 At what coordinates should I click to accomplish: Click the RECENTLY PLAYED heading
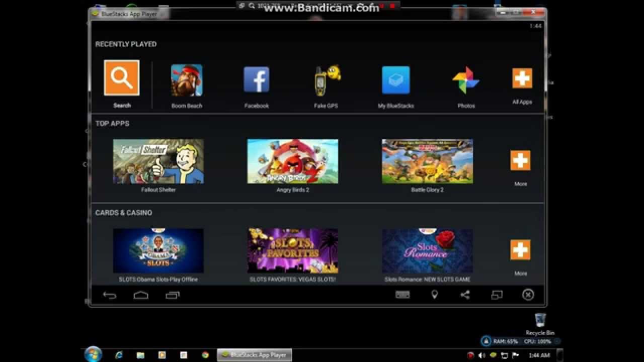click(126, 44)
